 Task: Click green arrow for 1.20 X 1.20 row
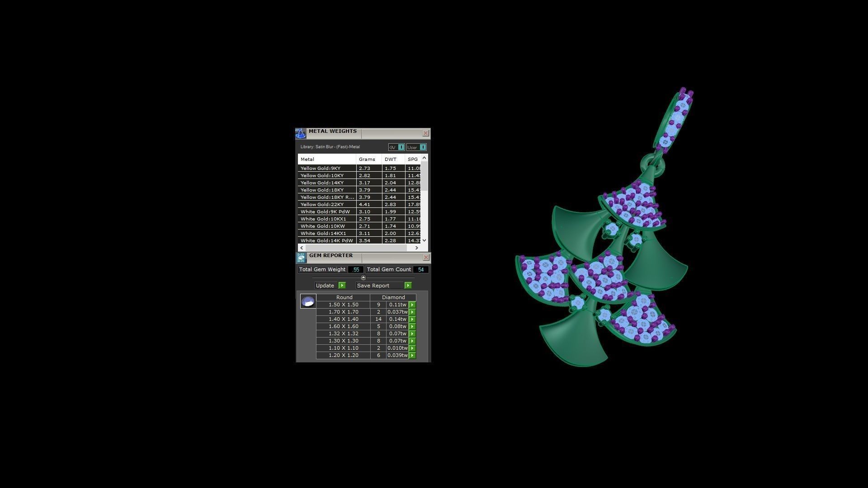coord(412,356)
